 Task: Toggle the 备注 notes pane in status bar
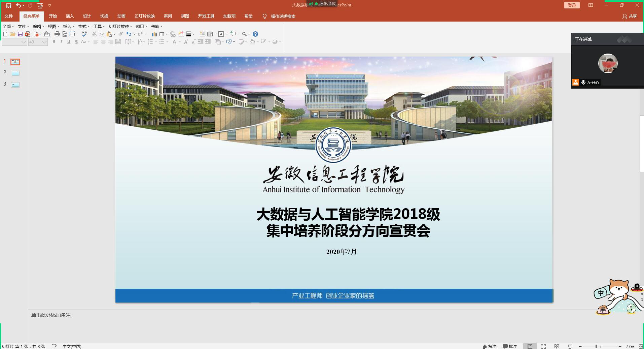pos(490,346)
